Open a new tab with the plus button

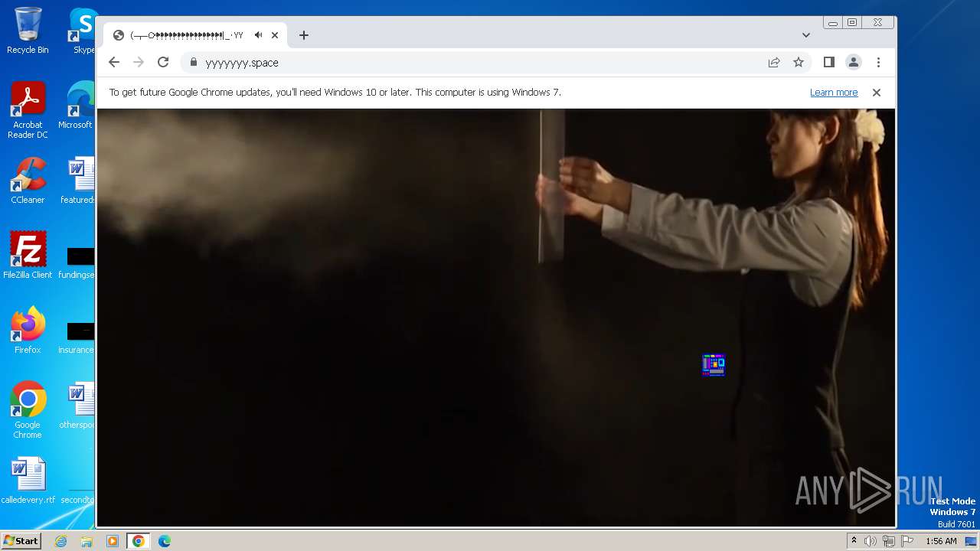pyautogui.click(x=304, y=35)
